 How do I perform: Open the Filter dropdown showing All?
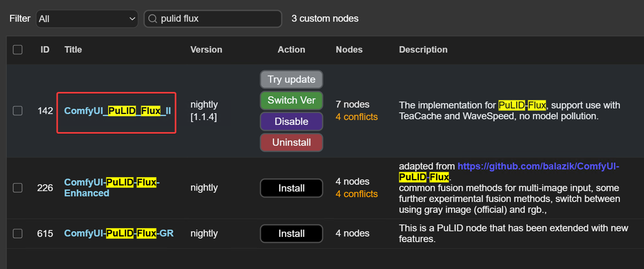tap(87, 19)
